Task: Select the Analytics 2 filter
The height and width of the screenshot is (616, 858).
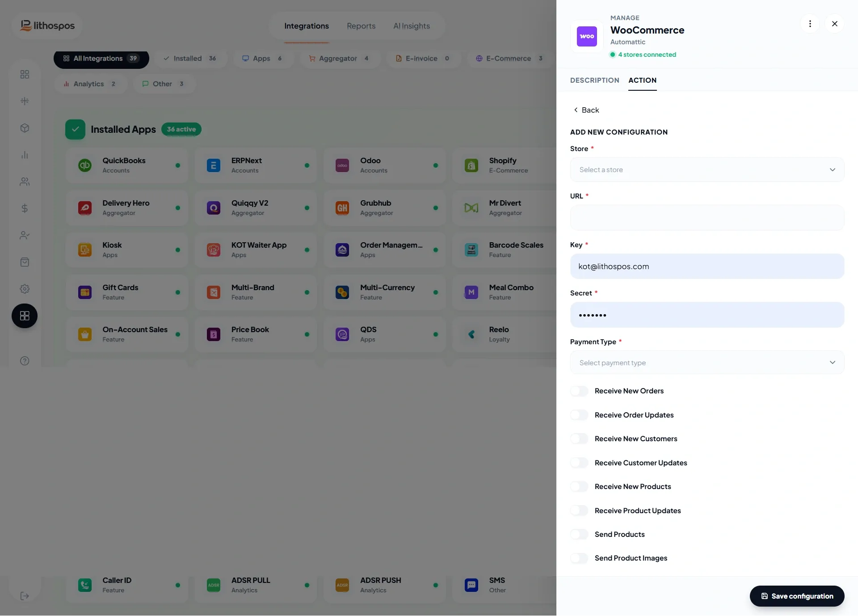Action: [x=91, y=84]
